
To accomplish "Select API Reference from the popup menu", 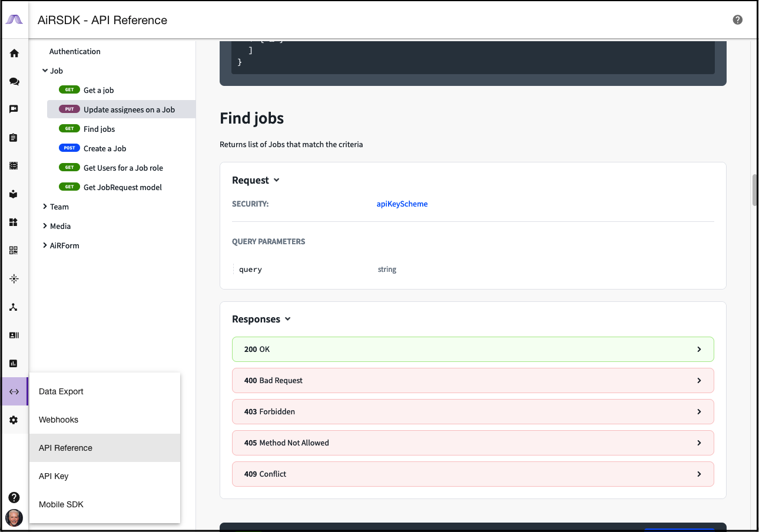I will [x=105, y=448].
